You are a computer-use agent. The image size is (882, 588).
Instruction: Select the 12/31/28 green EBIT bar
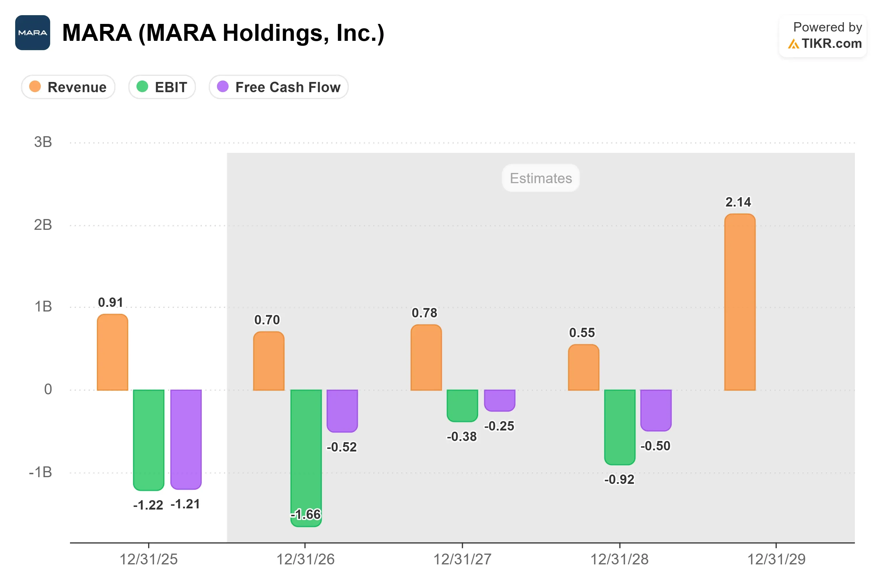(620, 428)
